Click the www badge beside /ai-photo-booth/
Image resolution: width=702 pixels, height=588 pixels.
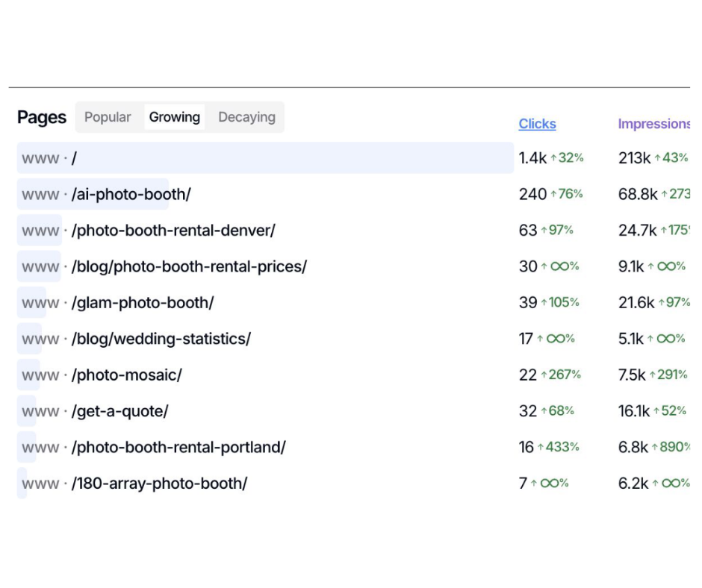tap(38, 193)
